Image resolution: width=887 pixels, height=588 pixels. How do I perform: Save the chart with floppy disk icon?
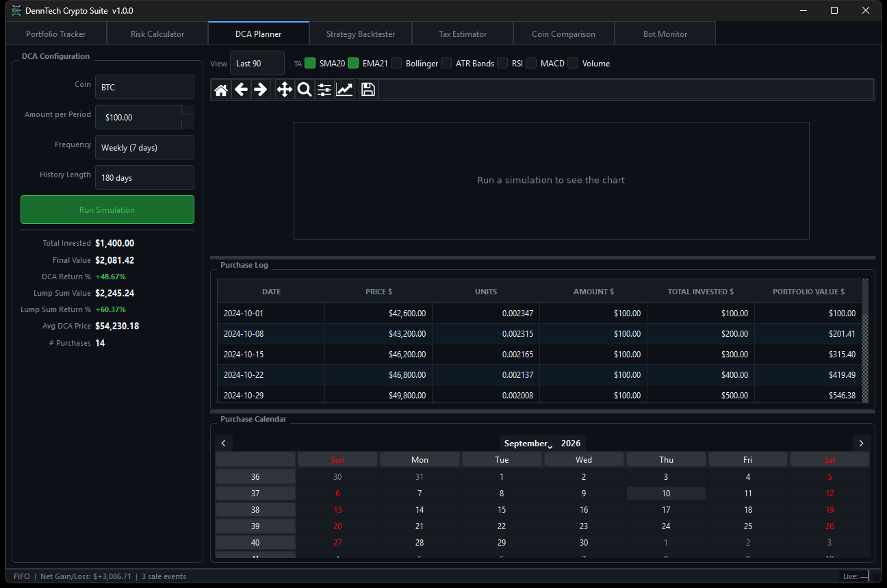(x=368, y=90)
